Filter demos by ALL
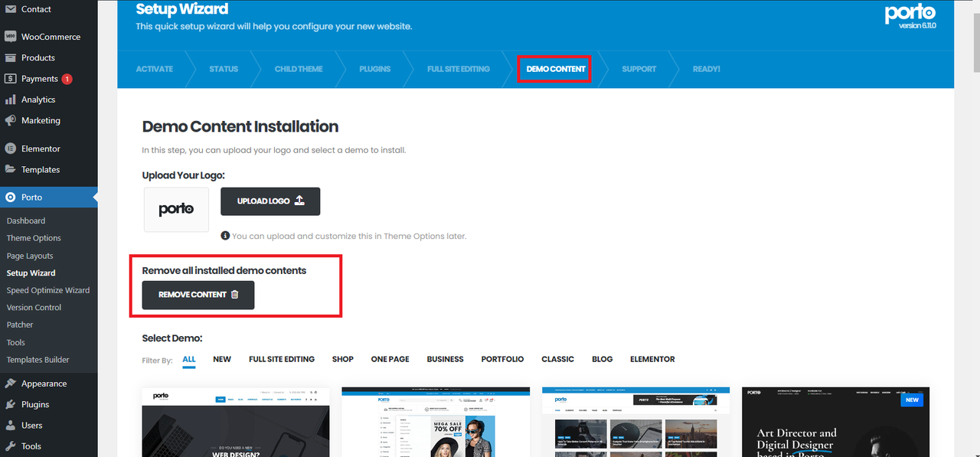 click(x=189, y=359)
